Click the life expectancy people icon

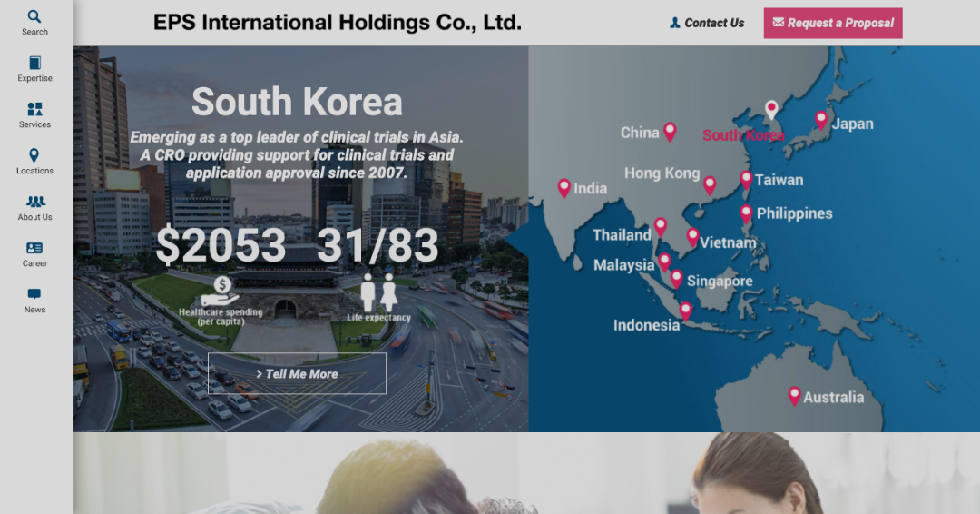click(x=378, y=292)
